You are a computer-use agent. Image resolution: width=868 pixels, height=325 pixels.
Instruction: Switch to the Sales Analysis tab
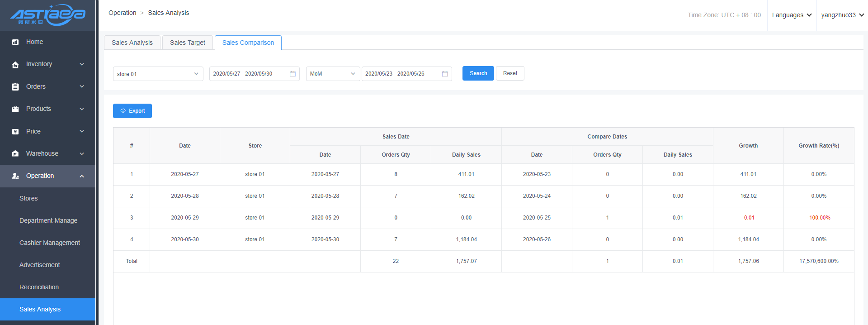132,43
